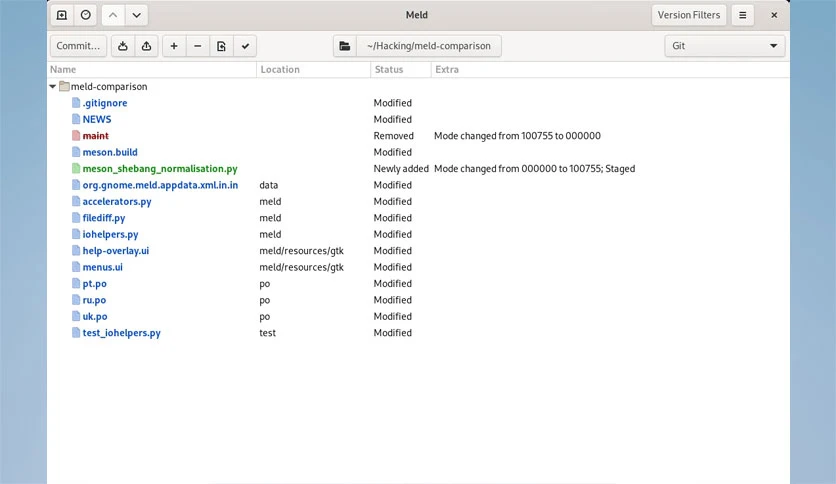Viewport: 836px width, 484px height.
Task: Click the test_iohelpers.py file icon
Action: [76, 333]
